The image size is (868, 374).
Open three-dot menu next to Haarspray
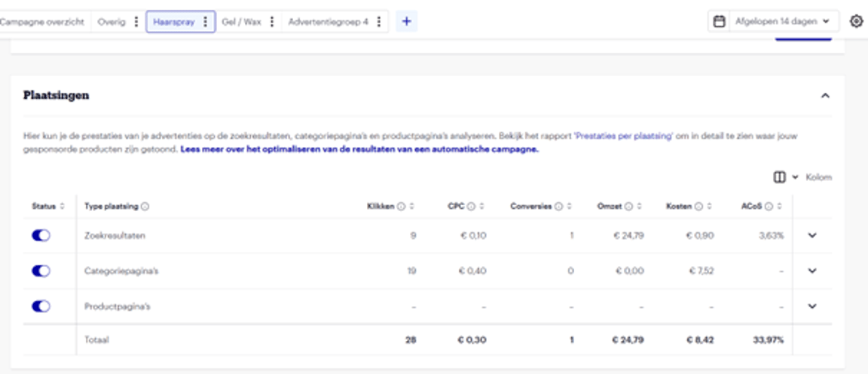point(206,22)
